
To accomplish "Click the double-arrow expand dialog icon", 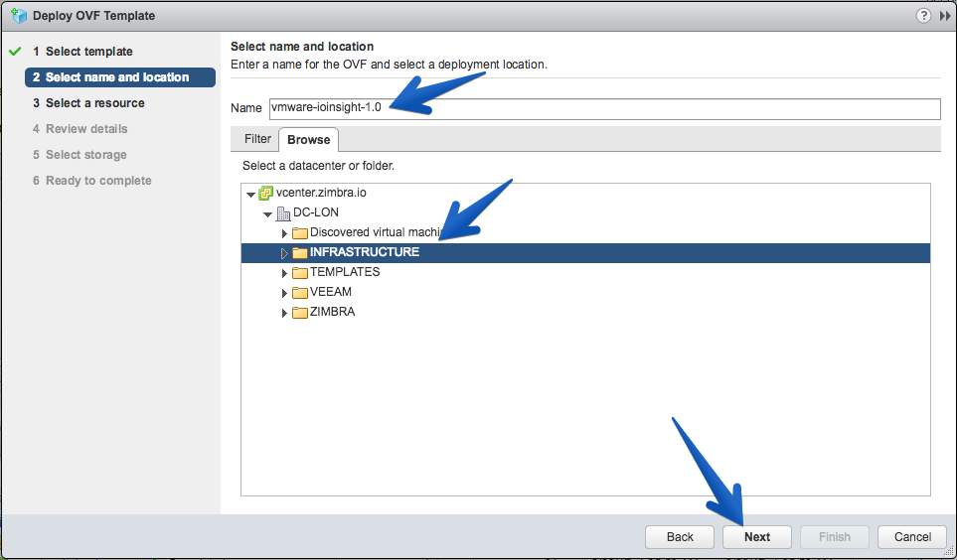I will click(945, 16).
